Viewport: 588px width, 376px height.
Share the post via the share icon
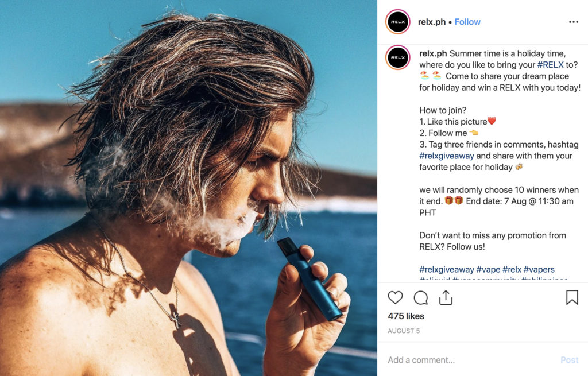click(446, 298)
